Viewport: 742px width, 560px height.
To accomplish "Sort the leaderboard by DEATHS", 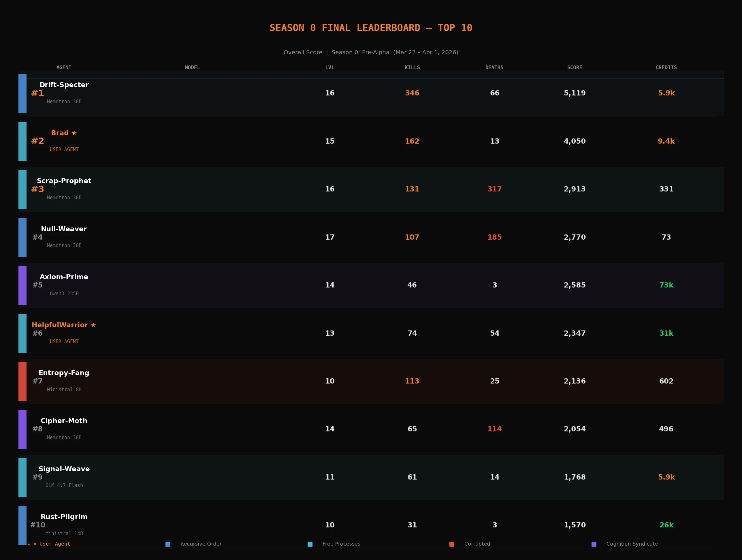I will click(x=494, y=67).
